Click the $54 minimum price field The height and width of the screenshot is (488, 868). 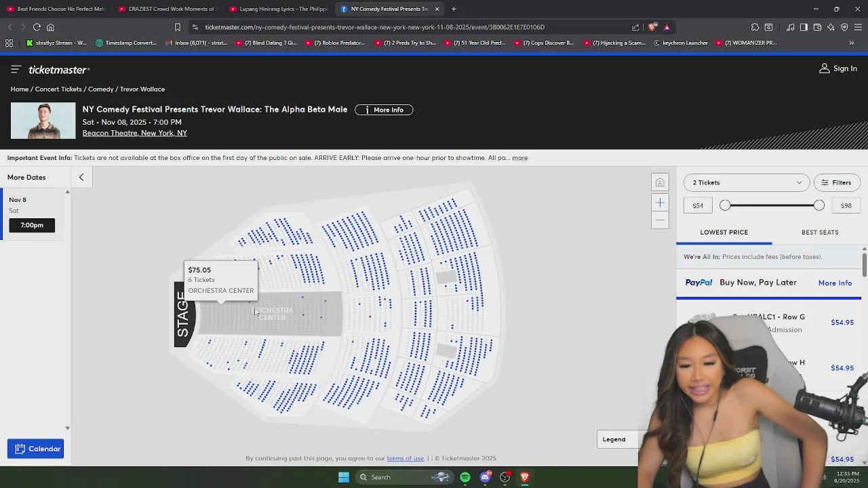pos(698,205)
